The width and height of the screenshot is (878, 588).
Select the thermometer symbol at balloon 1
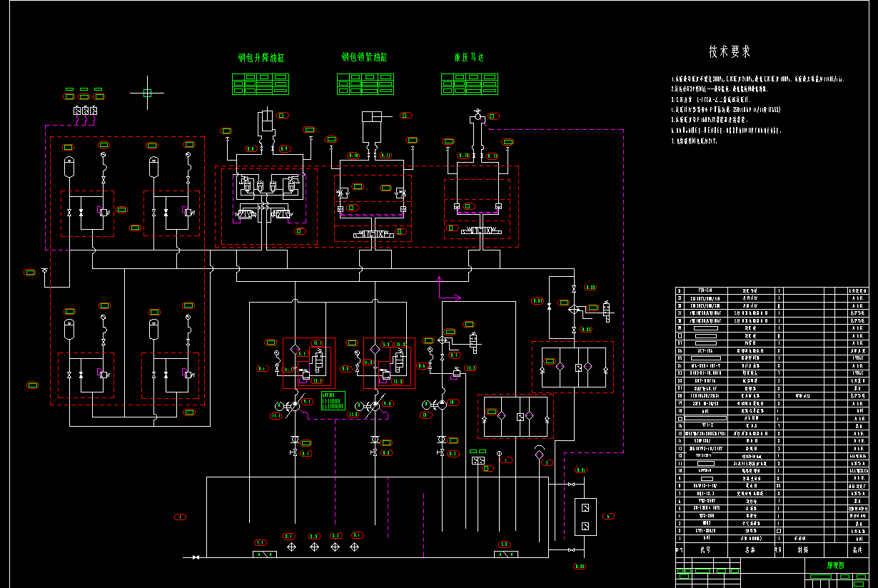pos(499,455)
